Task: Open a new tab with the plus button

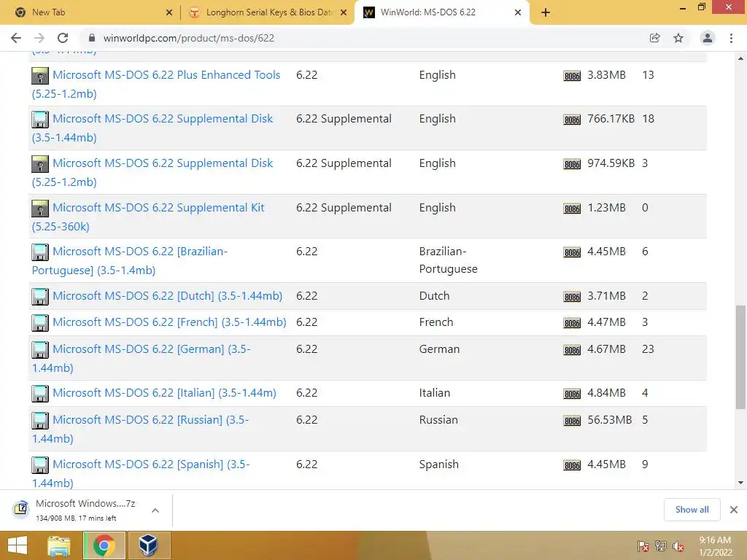Action: coord(546,12)
